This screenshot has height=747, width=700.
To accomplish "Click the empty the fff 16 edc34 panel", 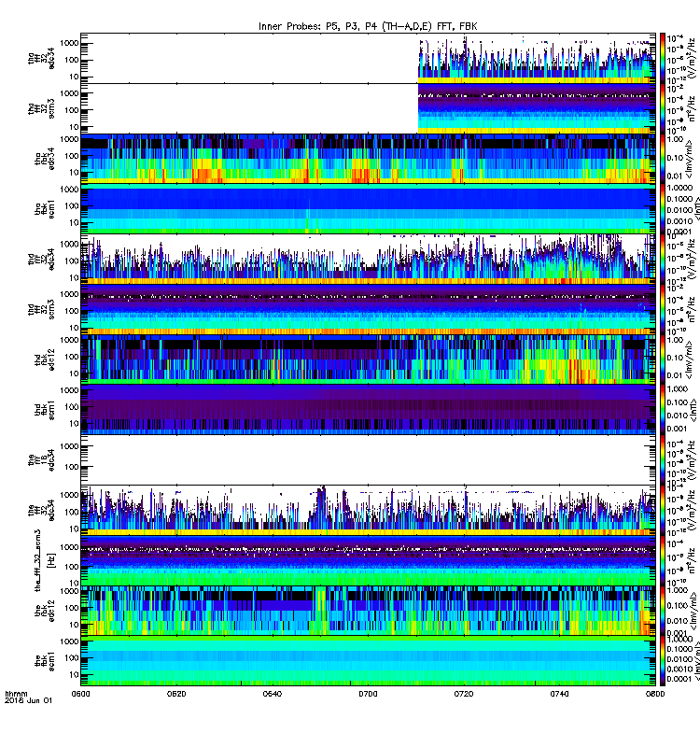I will [368, 459].
